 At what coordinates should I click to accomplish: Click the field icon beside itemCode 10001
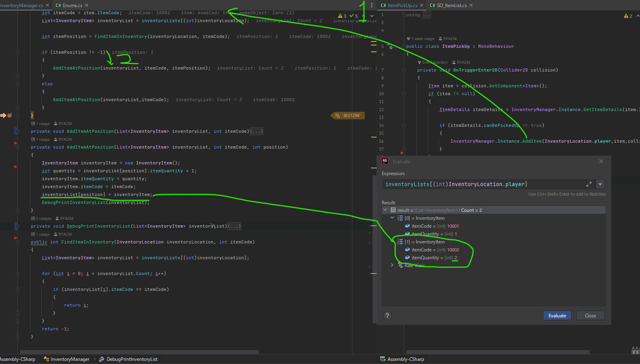pos(407,226)
